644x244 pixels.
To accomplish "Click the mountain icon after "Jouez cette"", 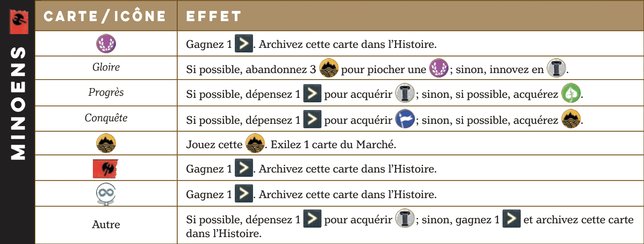I will pos(255,144).
